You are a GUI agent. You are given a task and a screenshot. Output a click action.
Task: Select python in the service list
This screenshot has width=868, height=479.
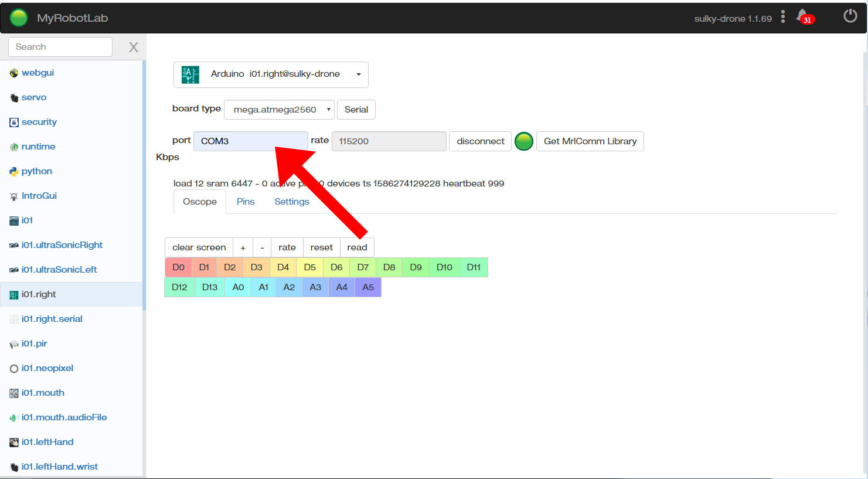click(37, 171)
